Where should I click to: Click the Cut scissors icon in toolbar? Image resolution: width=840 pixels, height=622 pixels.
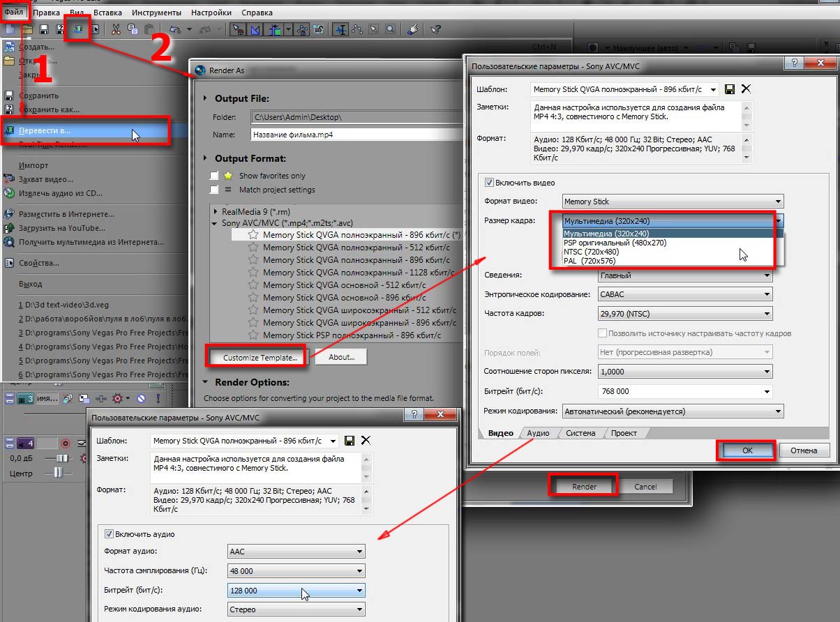coord(116,29)
